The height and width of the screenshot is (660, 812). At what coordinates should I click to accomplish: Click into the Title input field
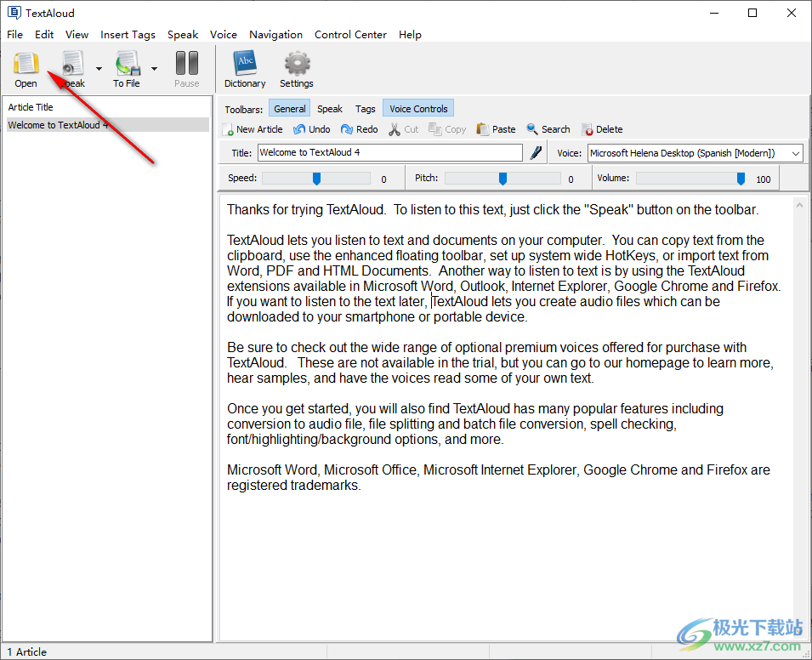390,153
